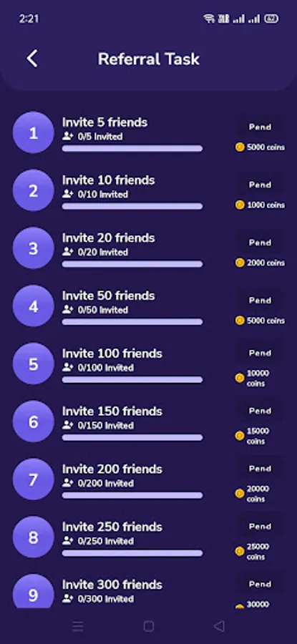This screenshot has height=644, width=297.
Task: Click the invited-person icon beside 0/100 Invited
Action: 68,367
